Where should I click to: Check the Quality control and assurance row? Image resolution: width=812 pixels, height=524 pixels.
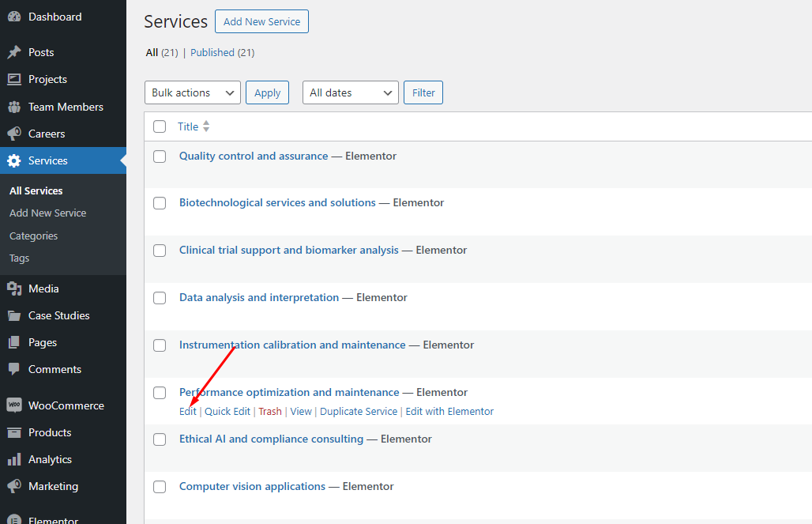(160, 156)
